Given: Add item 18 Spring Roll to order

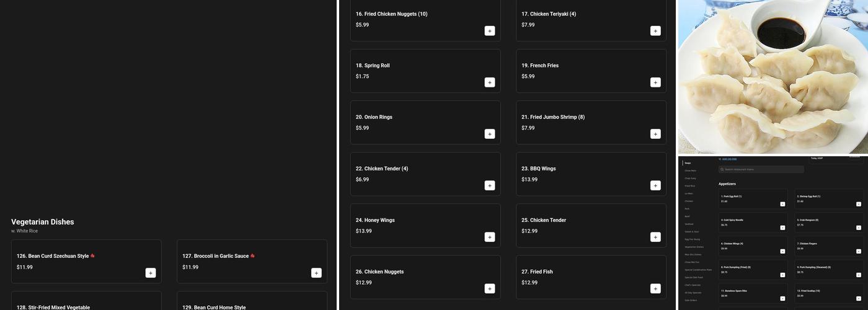Looking at the screenshot, I should pos(490,82).
